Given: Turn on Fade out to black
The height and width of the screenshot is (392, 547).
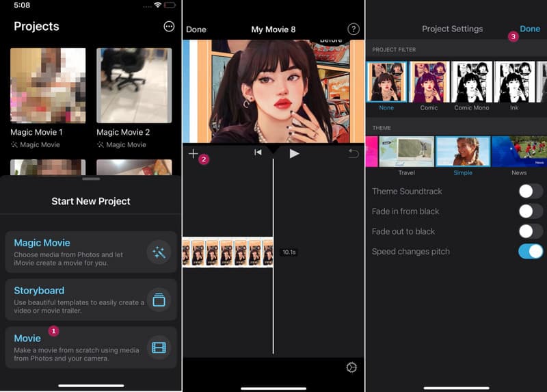Looking at the screenshot, I should point(531,231).
